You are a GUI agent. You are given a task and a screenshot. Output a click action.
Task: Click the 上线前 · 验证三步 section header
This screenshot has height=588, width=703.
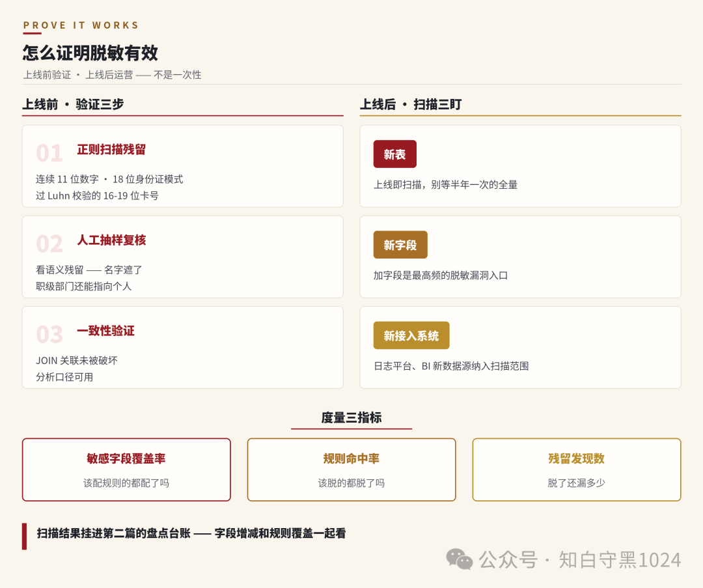point(73,104)
